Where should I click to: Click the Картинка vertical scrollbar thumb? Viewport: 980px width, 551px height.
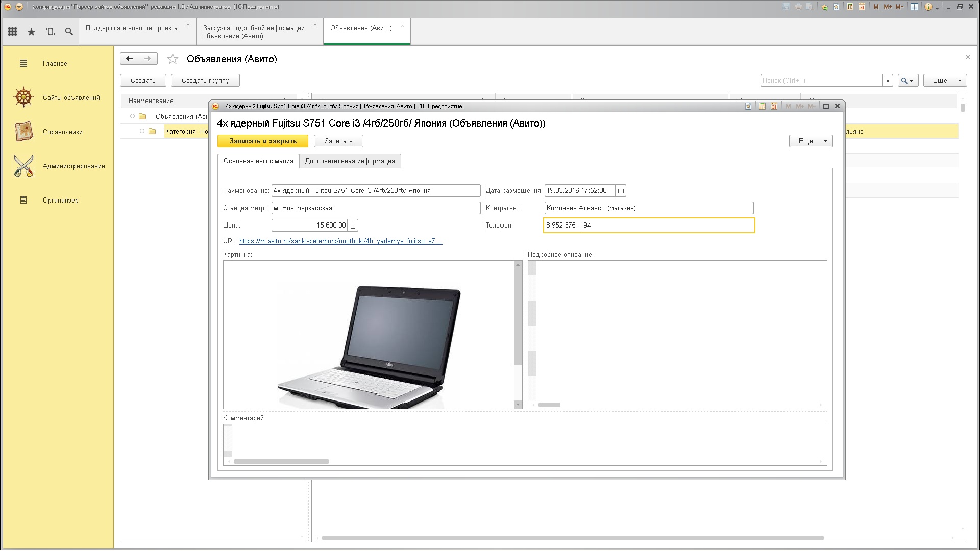pyautogui.click(x=518, y=316)
